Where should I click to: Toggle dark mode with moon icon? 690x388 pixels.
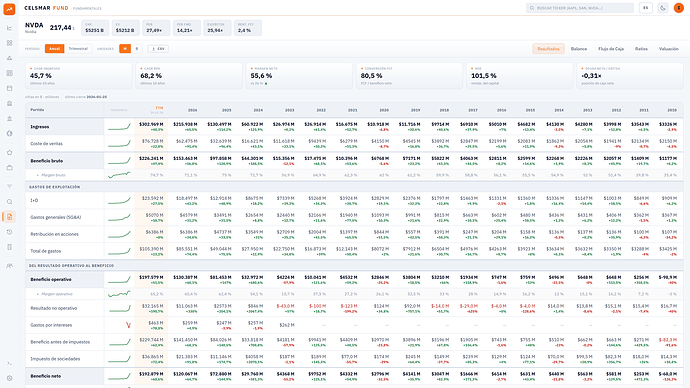(663, 8)
